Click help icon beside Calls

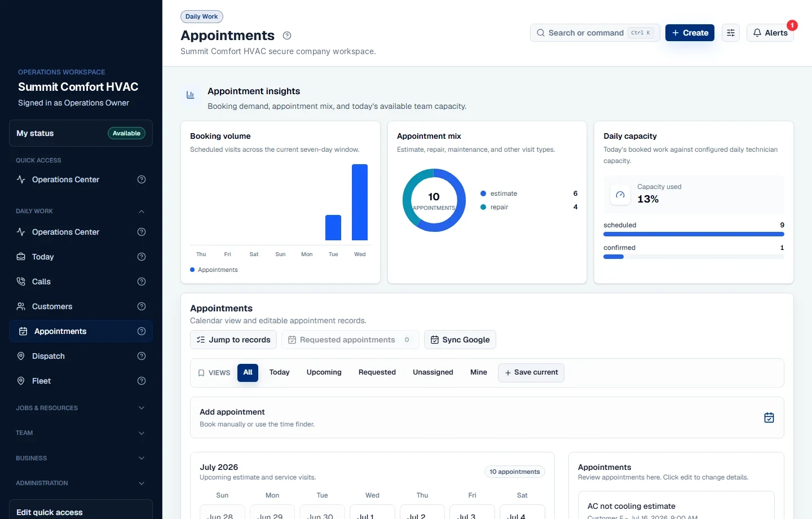(142, 282)
